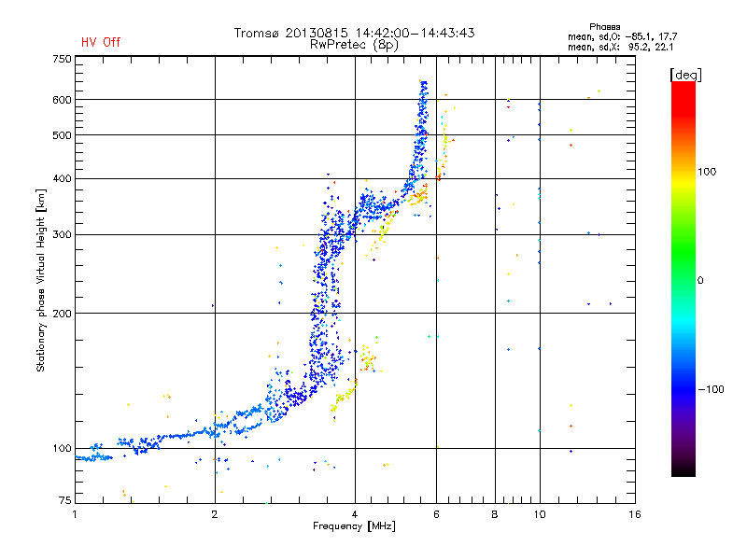Click the colorbar tick label '-100'
This screenshot has height=560, width=747.
tap(711, 389)
